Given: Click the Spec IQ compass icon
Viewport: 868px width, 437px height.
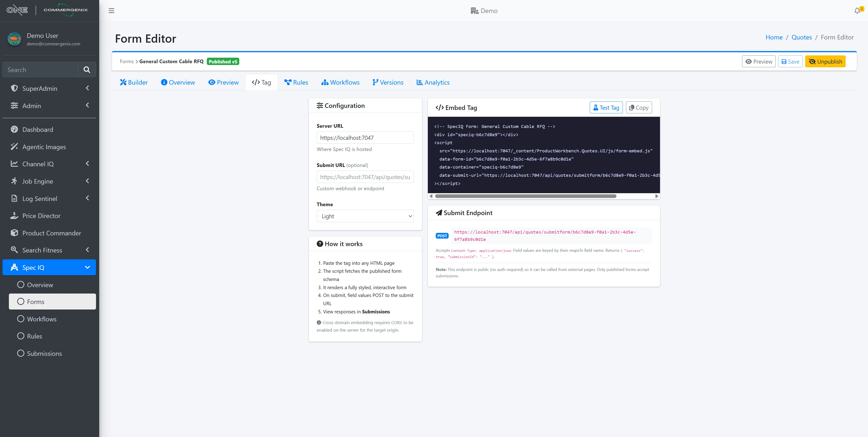Looking at the screenshot, I should tap(14, 267).
